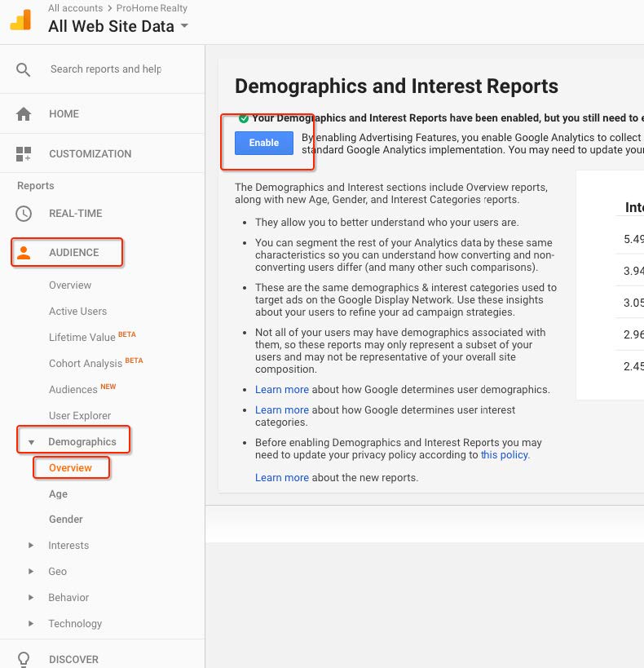Expand the Interests section arrow

(x=31, y=546)
